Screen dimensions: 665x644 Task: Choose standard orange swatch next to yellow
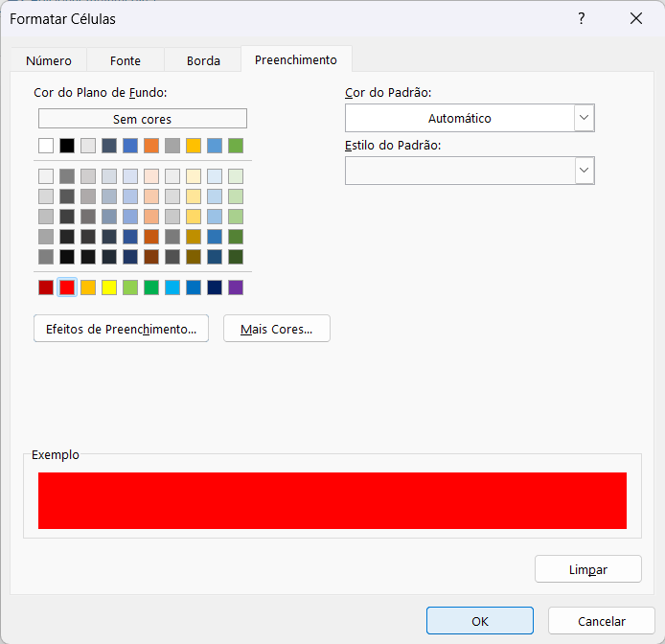click(88, 287)
